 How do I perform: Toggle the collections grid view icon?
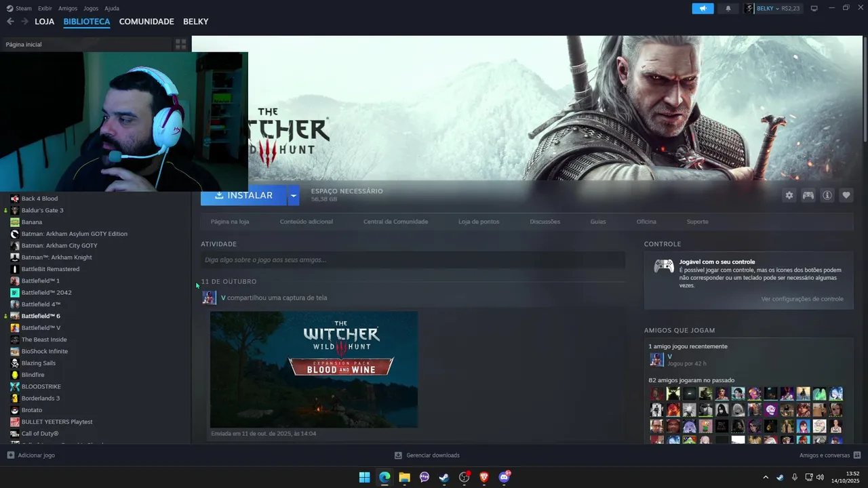tap(181, 44)
